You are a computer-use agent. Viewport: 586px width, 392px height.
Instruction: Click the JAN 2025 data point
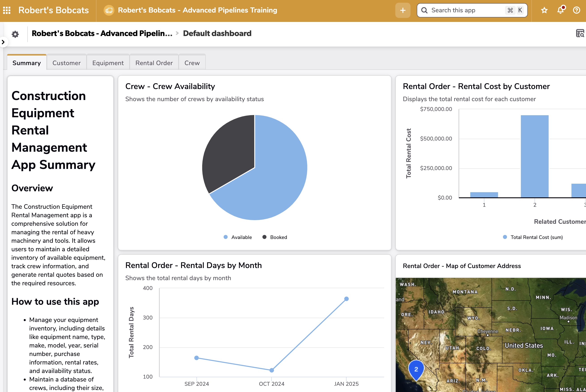click(346, 299)
